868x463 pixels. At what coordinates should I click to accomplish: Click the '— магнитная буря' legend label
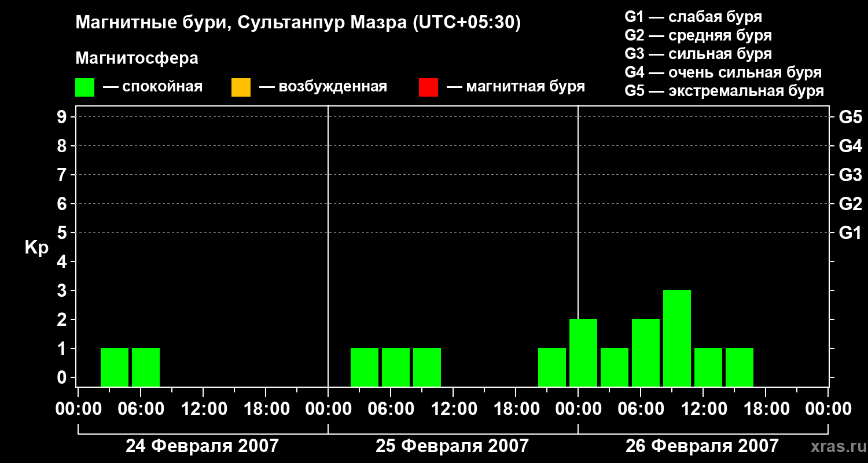516,87
